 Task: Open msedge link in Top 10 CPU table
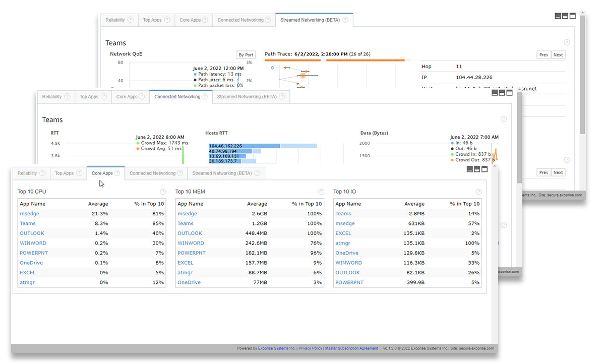click(30, 213)
